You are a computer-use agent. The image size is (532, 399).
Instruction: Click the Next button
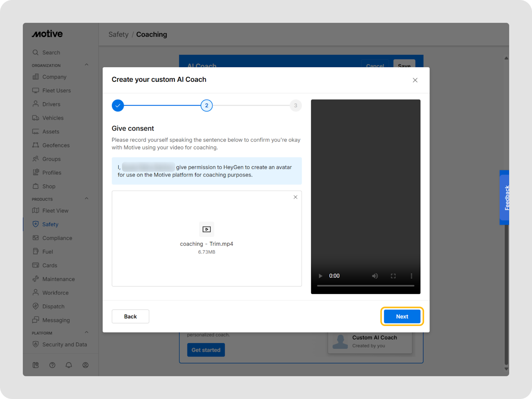point(402,317)
